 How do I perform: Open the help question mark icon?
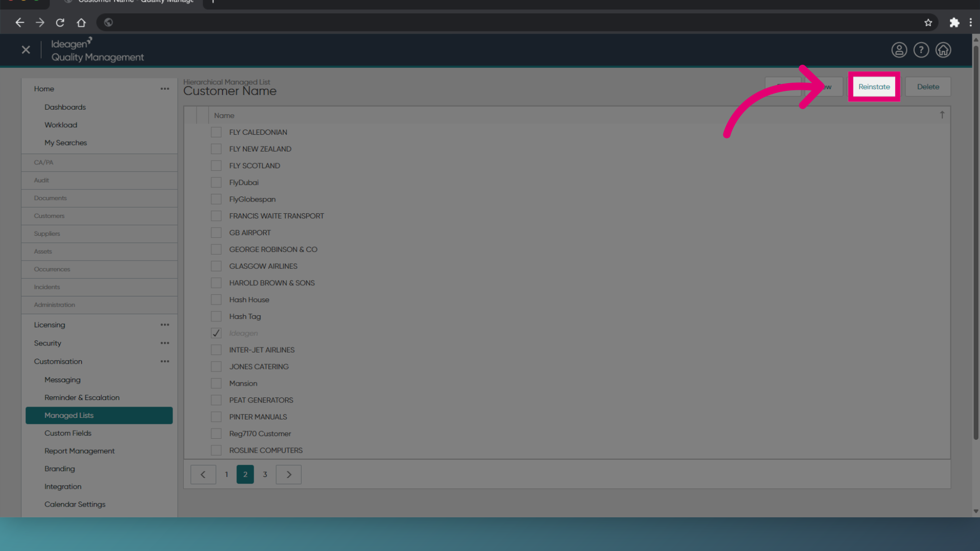tap(921, 50)
